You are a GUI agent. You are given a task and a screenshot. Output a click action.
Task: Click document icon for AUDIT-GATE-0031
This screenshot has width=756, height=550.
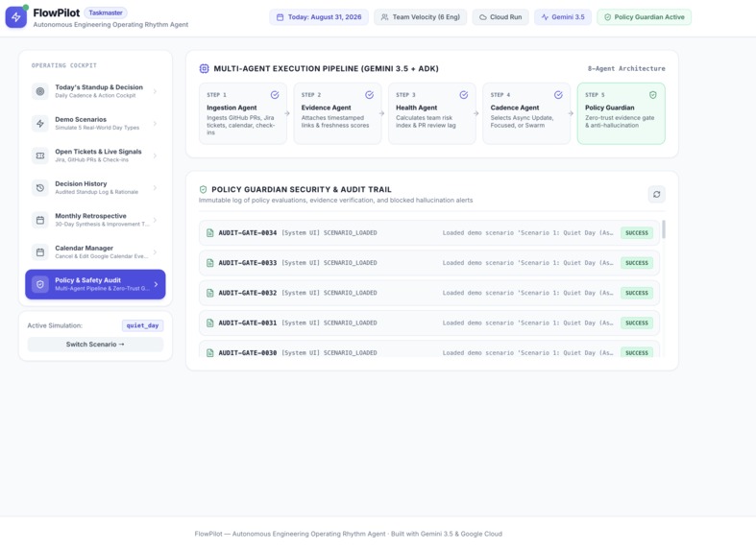coord(210,323)
